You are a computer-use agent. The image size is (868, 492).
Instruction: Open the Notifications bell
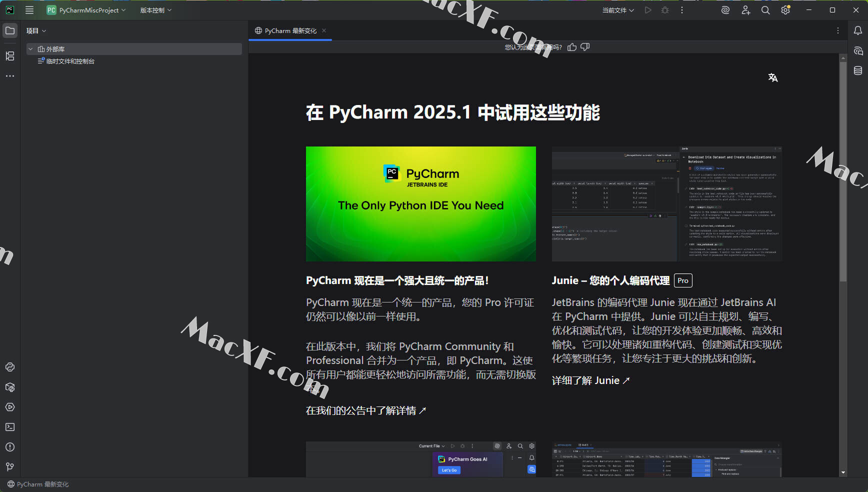click(x=858, y=30)
